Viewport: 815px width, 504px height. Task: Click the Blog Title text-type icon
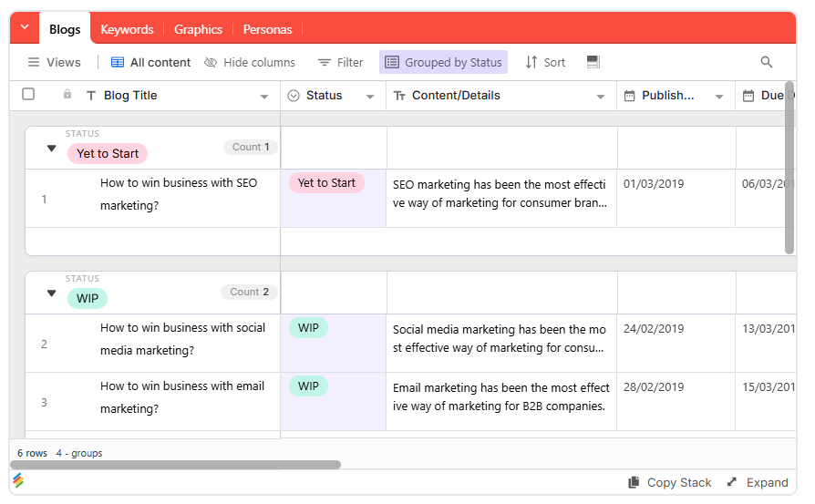click(91, 96)
